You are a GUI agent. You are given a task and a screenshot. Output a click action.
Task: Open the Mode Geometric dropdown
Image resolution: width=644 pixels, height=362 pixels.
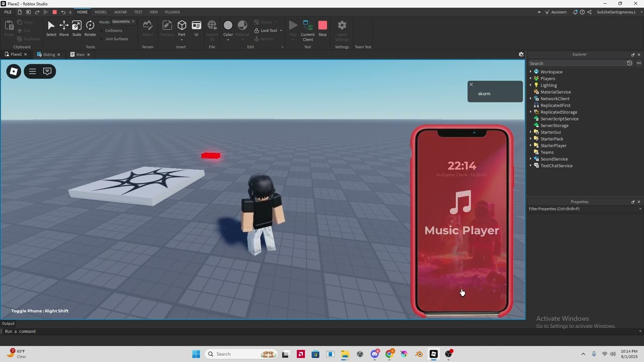tap(123, 22)
